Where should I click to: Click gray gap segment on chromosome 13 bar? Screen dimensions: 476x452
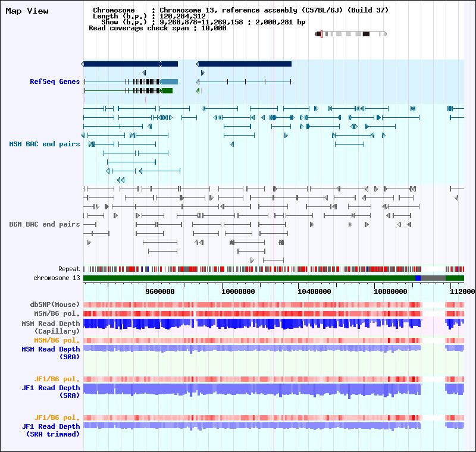tap(433, 278)
